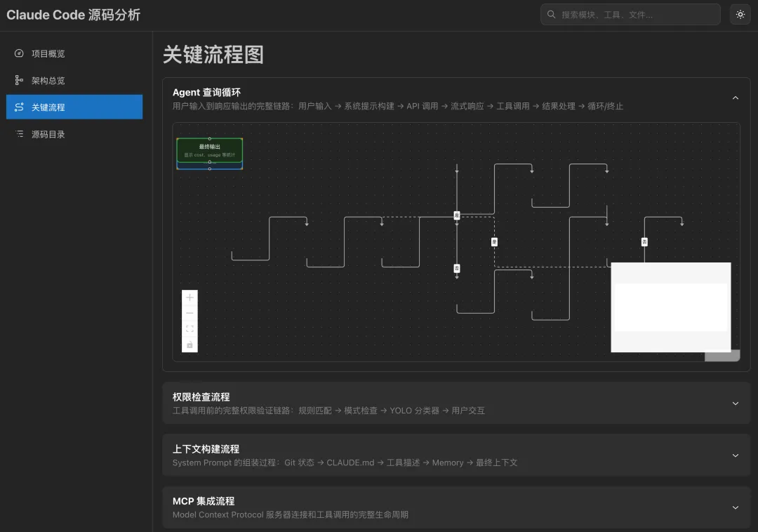Image resolution: width=758 pixels, height=532 pixels.
Task: Click the 是 branch label on the flowchart
Action: 457,215
